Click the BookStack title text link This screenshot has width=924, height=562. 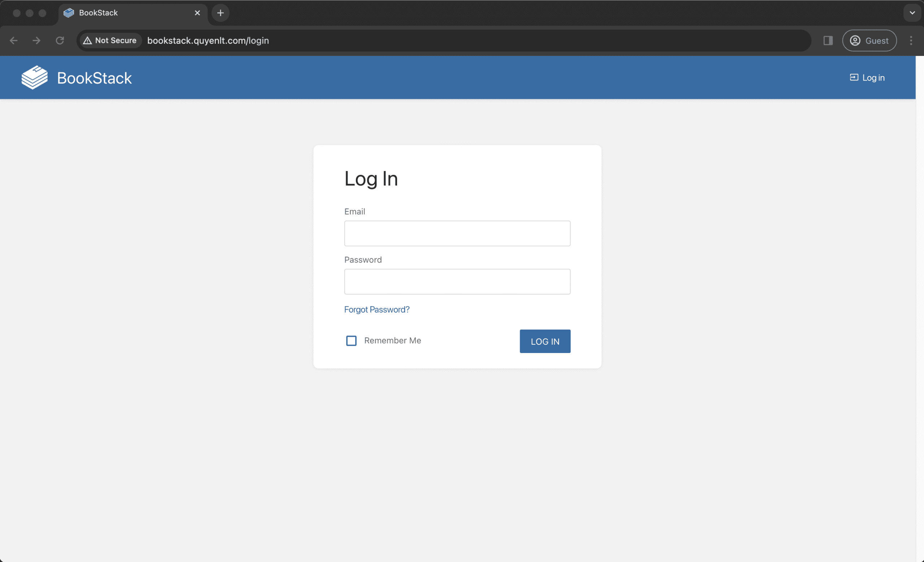coord(94,78)
